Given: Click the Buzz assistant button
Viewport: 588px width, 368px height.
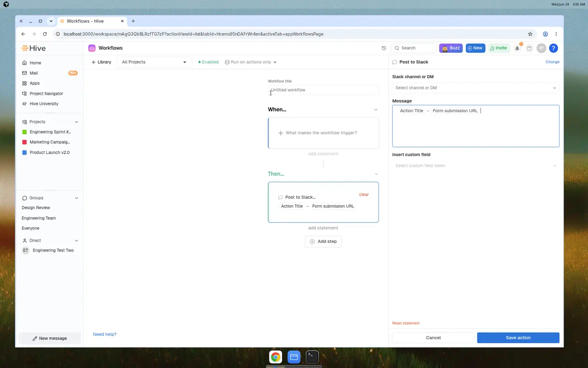Looking at the screenshot, I should coord(451,48).
